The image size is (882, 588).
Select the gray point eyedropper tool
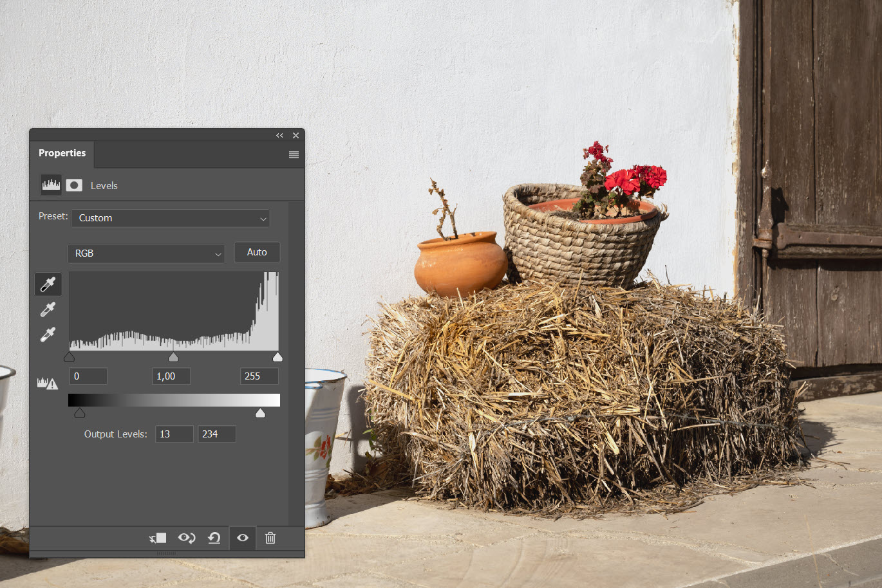tap(48, 309)
